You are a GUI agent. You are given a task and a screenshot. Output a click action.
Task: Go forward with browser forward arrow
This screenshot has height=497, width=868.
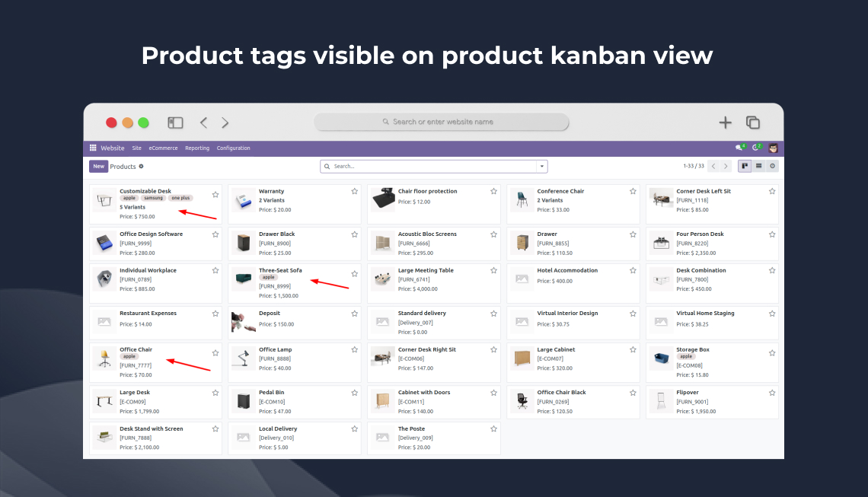[x=225, y=123]
